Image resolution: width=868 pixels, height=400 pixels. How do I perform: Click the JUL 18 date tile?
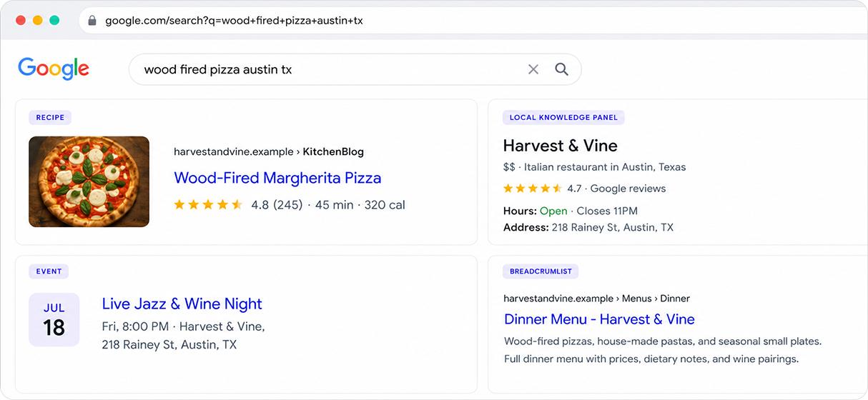[54, 319]
